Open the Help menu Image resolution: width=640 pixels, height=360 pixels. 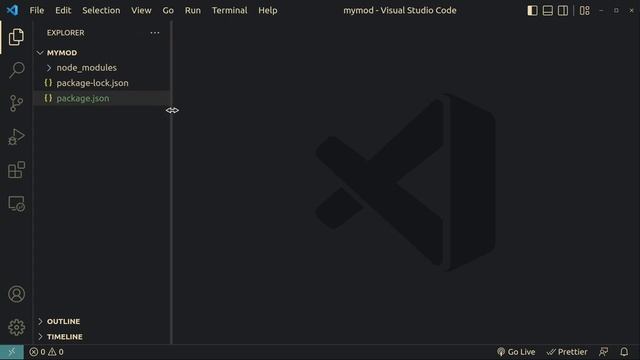[x=268, y=10]
